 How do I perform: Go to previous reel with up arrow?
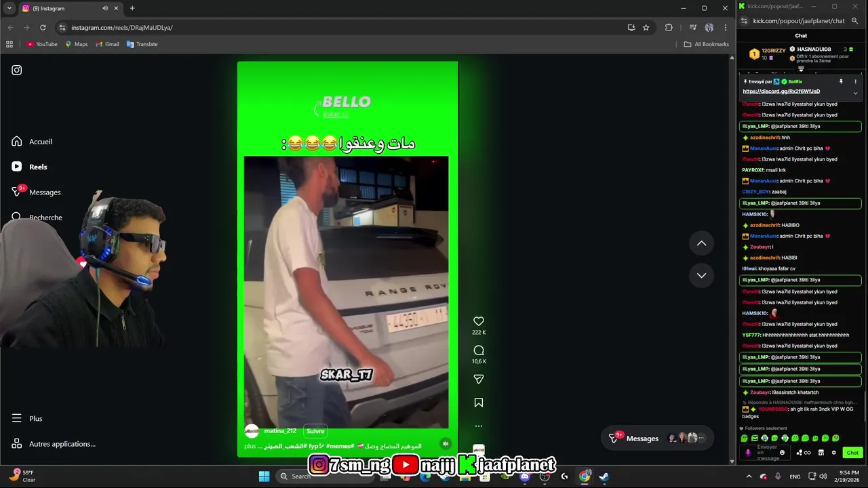pyautogui.click(x=701, y=243)
